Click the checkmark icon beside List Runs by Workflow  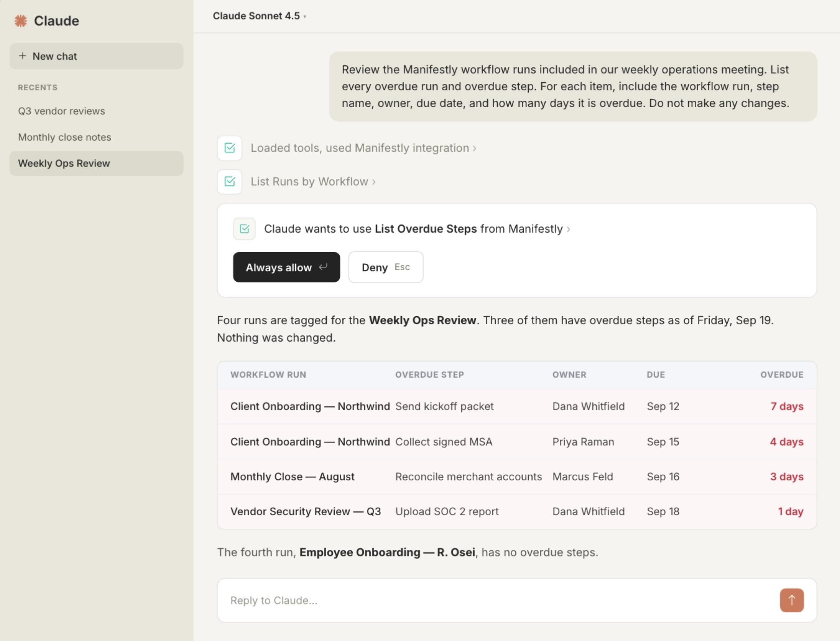(x=230, y=181)
